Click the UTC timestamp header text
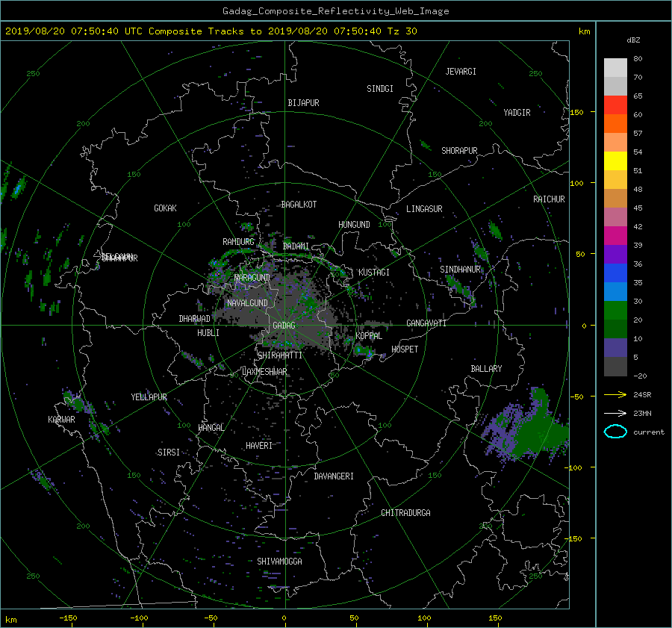 (211, 31)
